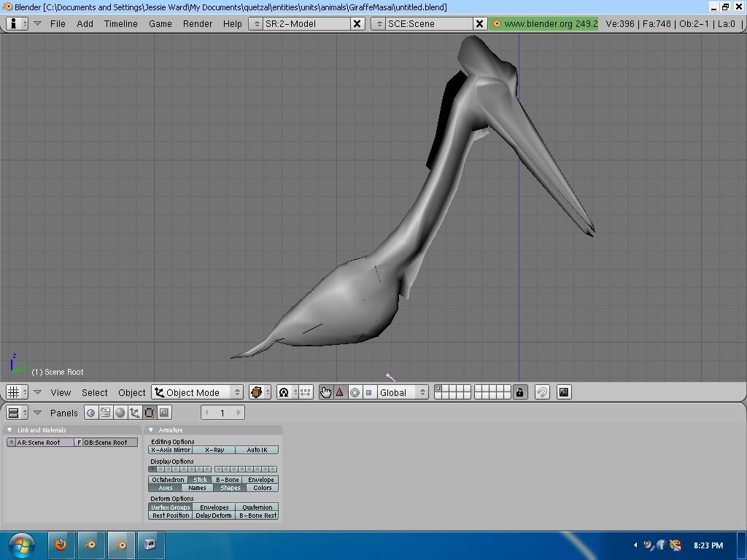Launch Firefox from the taskbar
The image size is (747, 560).
pyautogui.click(x=61, y=544)
